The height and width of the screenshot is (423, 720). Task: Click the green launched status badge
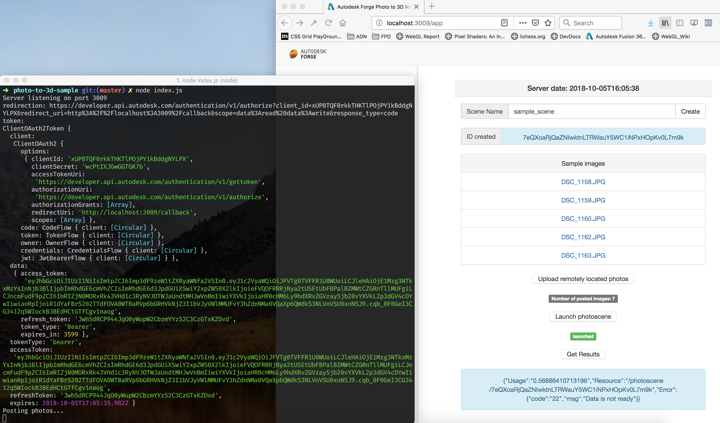pos(583,336)
